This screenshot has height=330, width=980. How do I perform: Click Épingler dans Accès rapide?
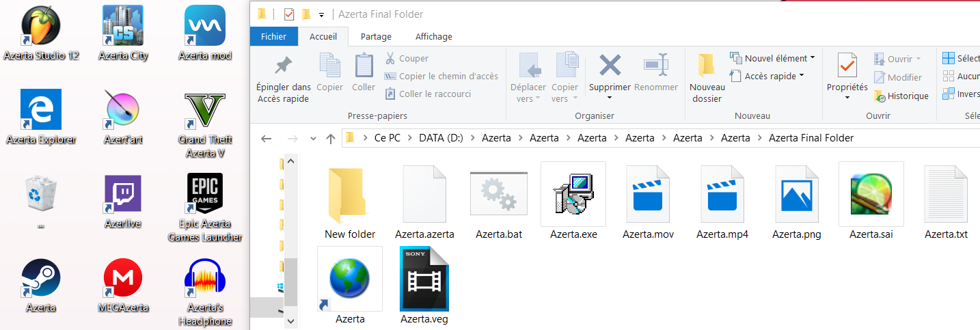point(283,78)
